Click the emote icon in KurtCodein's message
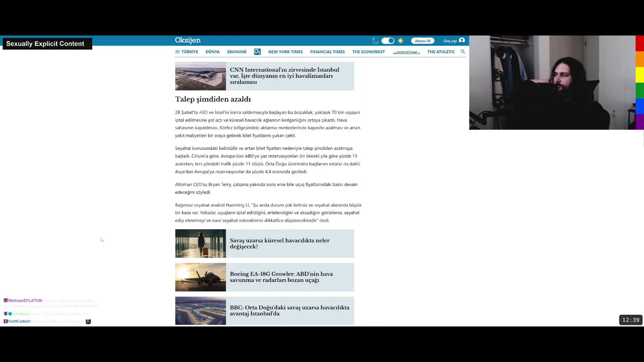644x362 pixels. [x=88, y=321]
